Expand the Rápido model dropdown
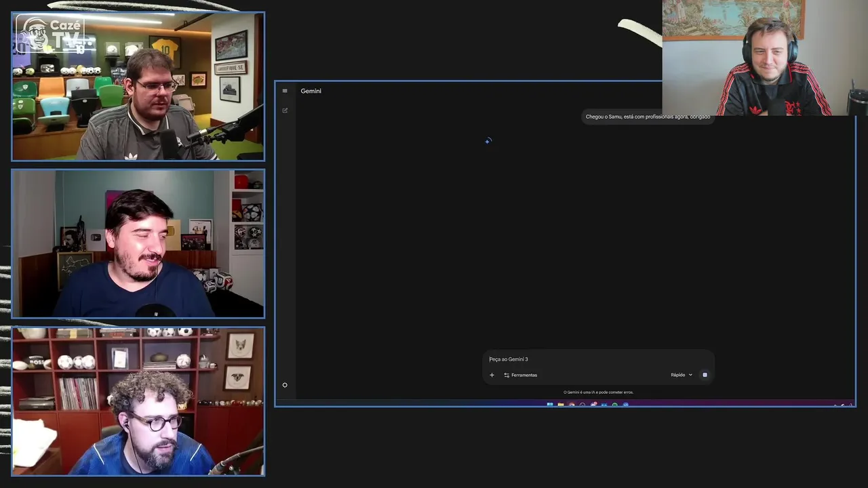Viewport: 868px width, 488px height. coord(682,375)
